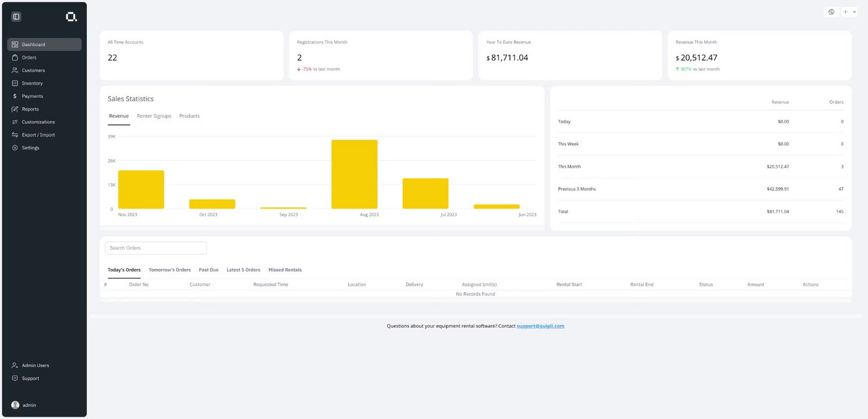The image size is (868, 419).
Task: Open the support@quipli.com email link
Action: click(541, 326)
